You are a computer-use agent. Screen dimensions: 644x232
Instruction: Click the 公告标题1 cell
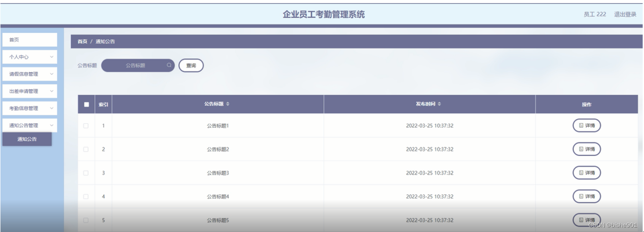(218, 126)
